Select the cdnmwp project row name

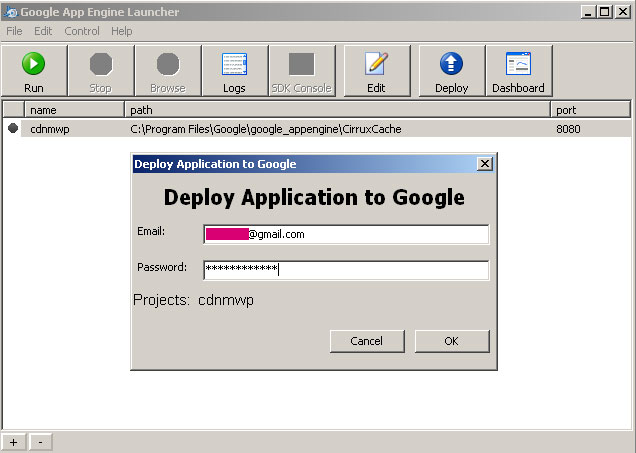(50, 129)
